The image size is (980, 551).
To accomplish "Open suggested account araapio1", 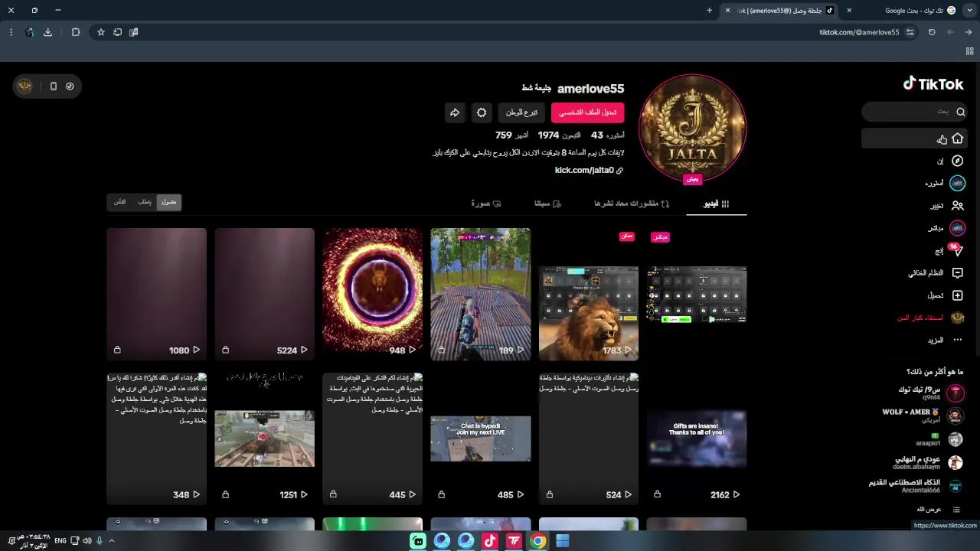I will pos(939,439).
